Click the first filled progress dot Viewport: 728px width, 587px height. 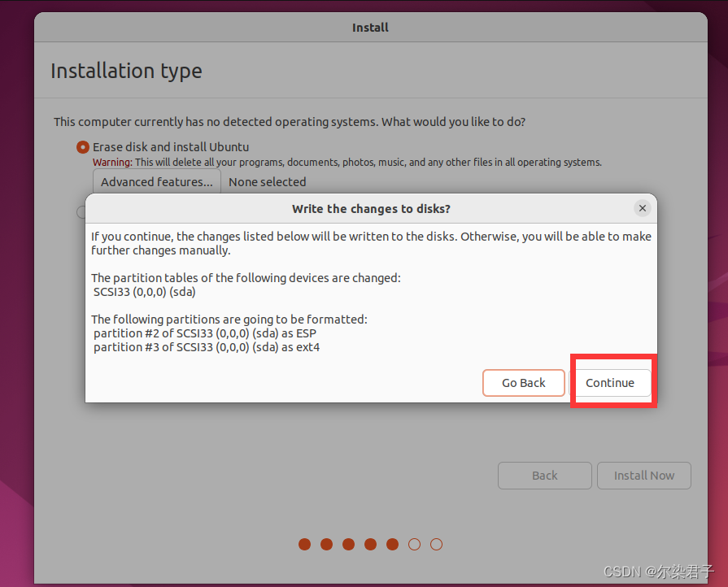[x=304, y=544]
